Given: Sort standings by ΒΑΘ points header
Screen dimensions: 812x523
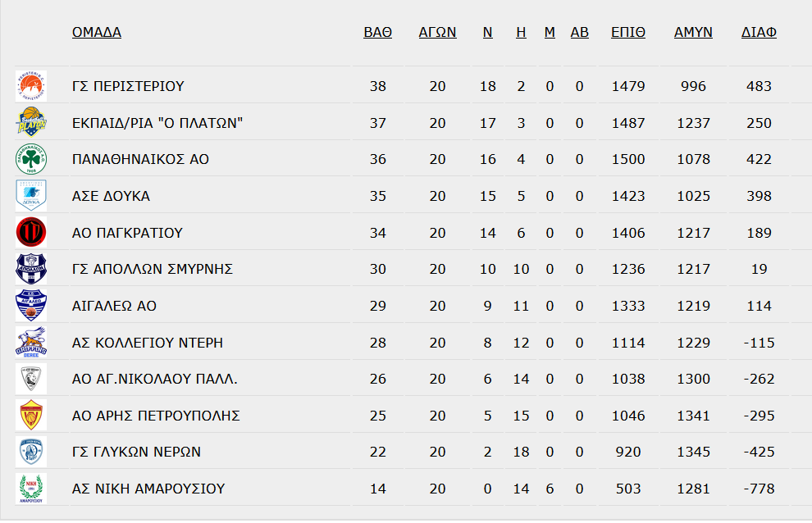Looking at the screenshot, I should (x=378, y=32).
